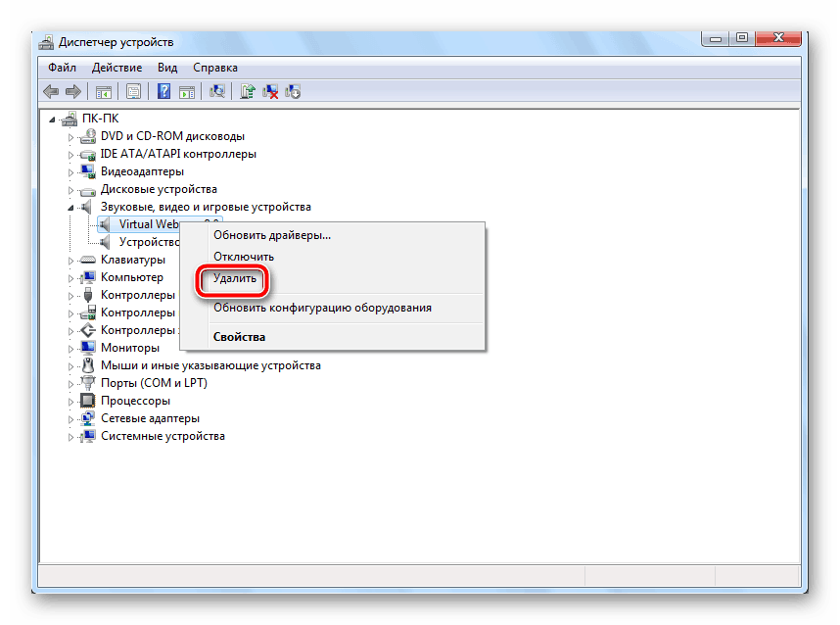Expand the Клавиатуры node
Viewport: 840px width, 625px height.
70,261
